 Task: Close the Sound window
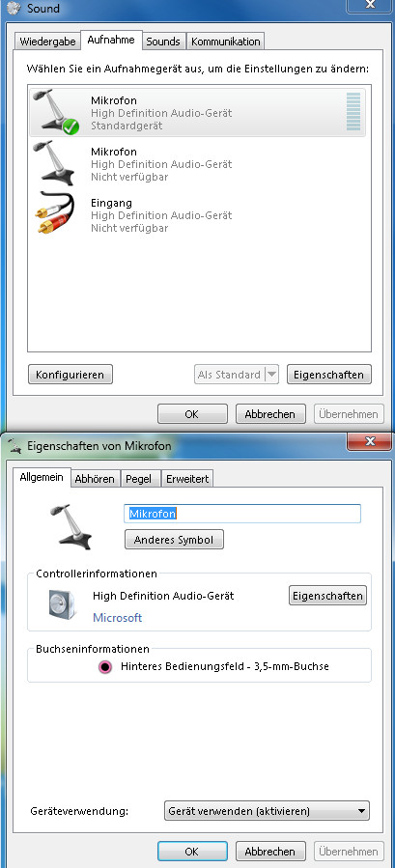click(370, 5)
